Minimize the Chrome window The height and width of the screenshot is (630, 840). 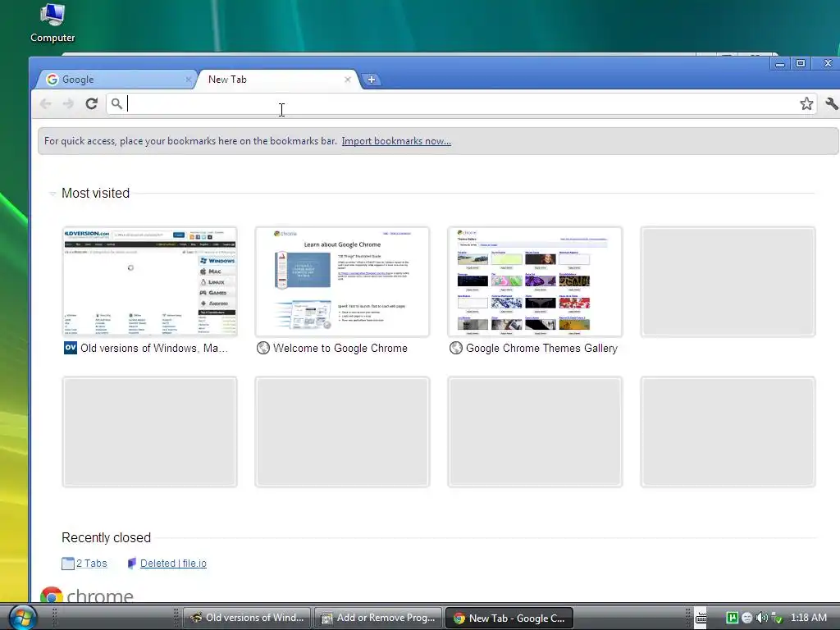coord(780,64)
